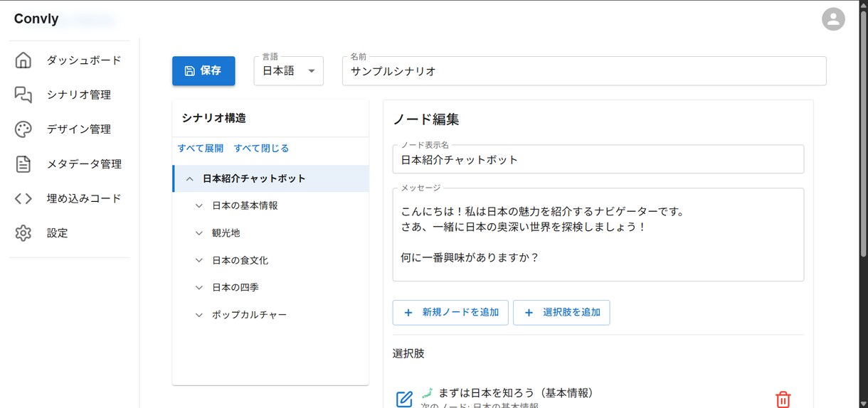Click the デザイン管理 palette icon
Screen dimensions: 868x408
[x=23, y=129]
